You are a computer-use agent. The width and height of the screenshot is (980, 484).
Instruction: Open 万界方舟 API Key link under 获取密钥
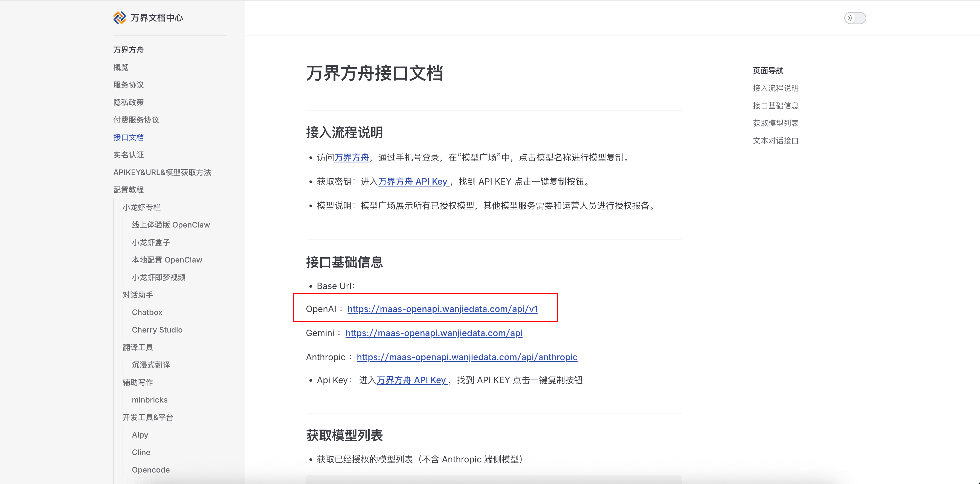[414, 181]
